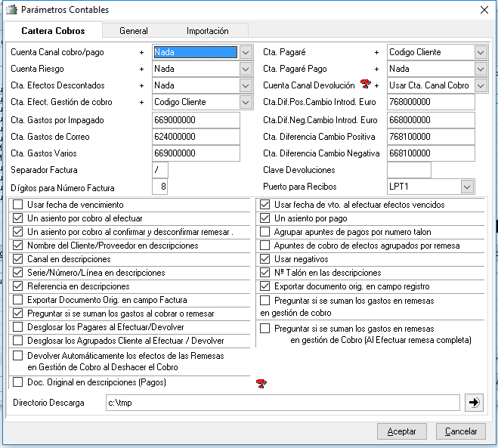Click the Cta. Pagaré Codigo Cliente value
Screen dimensions: 498x448
[x=415, y=52]
